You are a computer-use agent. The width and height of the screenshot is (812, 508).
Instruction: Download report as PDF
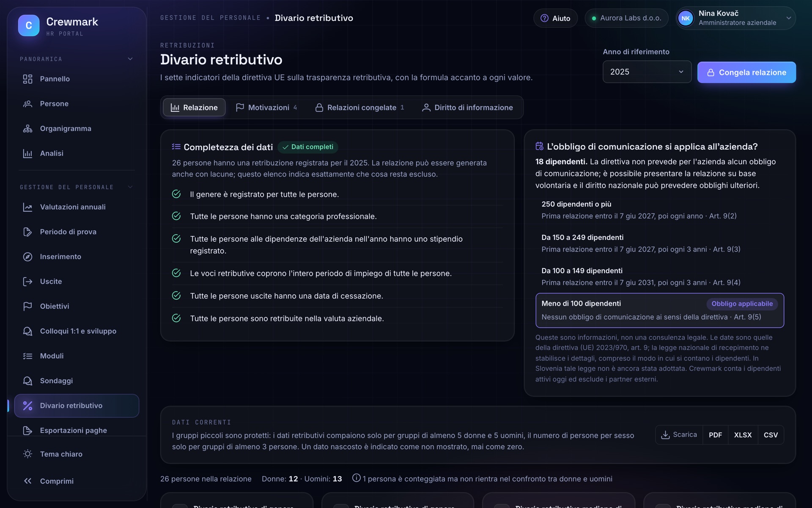pyautogui.click(x=715, y=435)
